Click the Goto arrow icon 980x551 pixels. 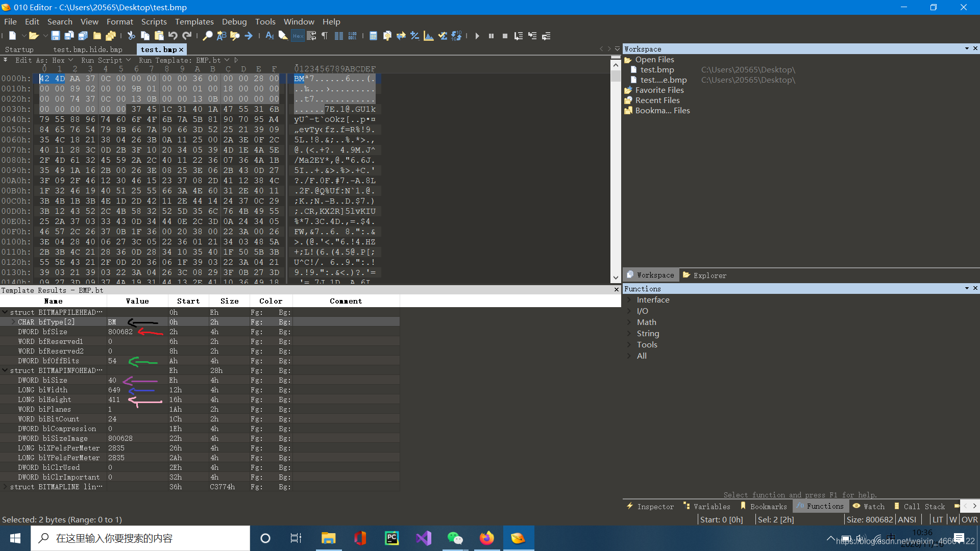point(249,36)
